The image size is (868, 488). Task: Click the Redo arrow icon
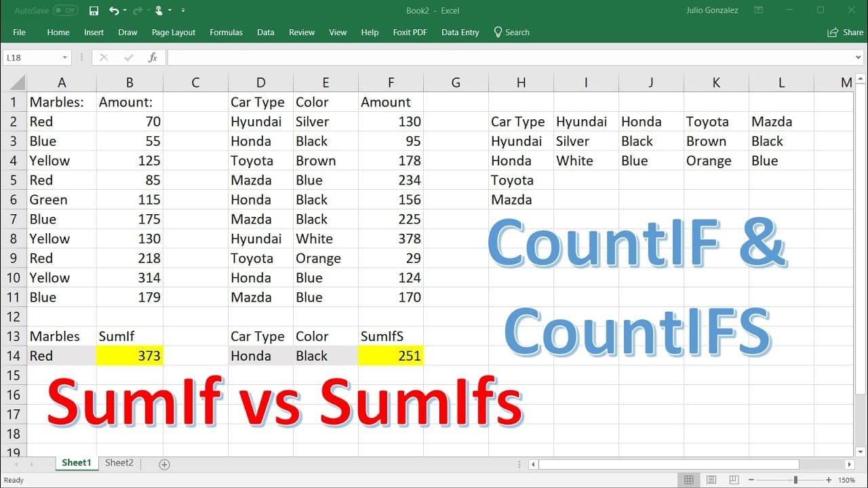tap(138, 11)
